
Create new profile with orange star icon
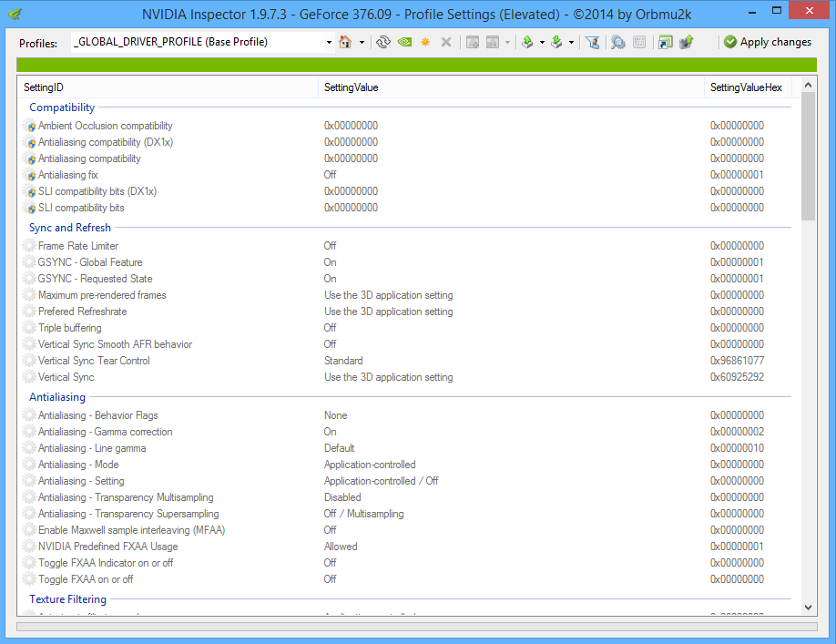(x=425, y=42)
